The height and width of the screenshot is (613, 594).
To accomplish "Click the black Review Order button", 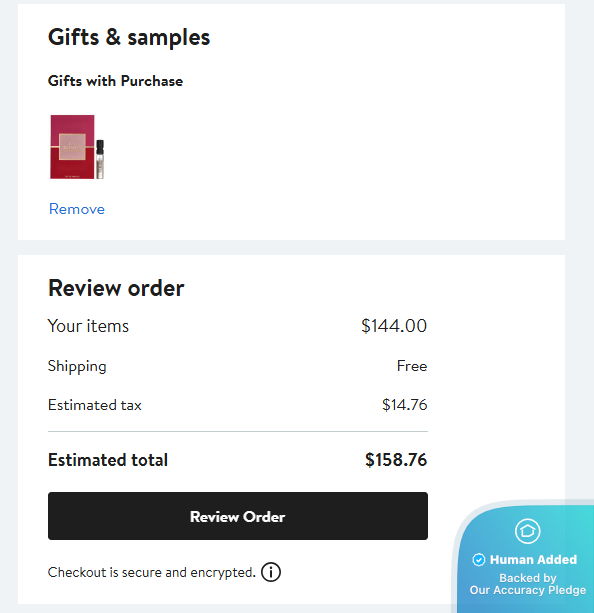I will 238,516.
